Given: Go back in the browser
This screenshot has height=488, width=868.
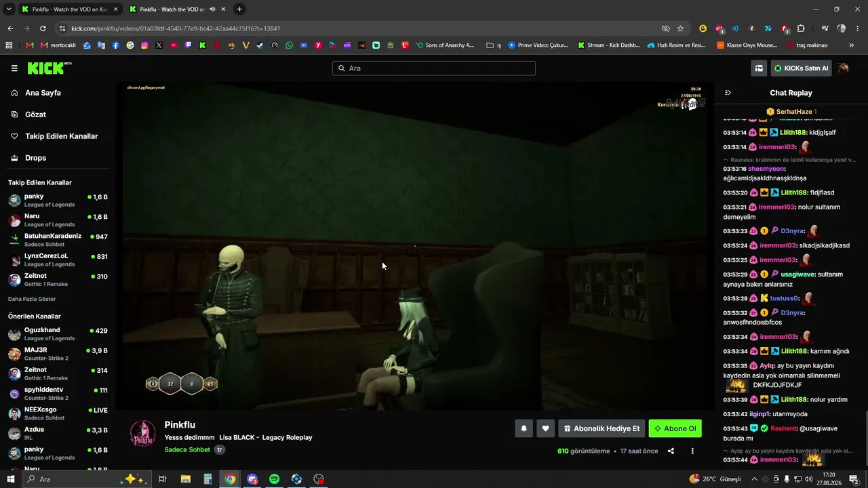Looking at the screenshot, I should pos(10,28).
